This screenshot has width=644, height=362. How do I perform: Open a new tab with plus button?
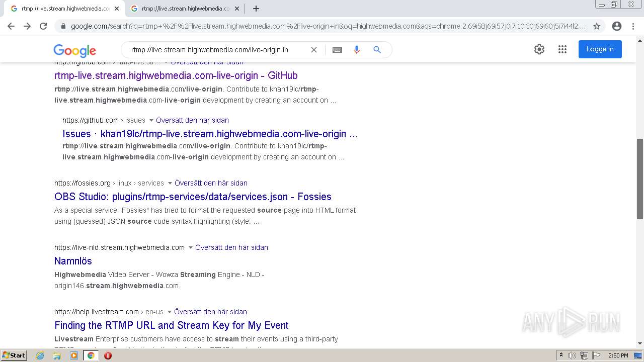256,9
